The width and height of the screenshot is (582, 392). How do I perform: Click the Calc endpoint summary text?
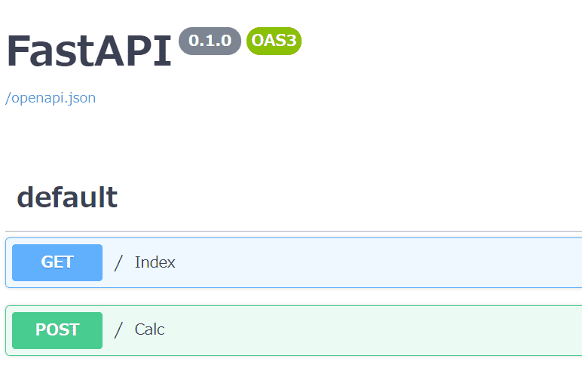pos(149,330)
